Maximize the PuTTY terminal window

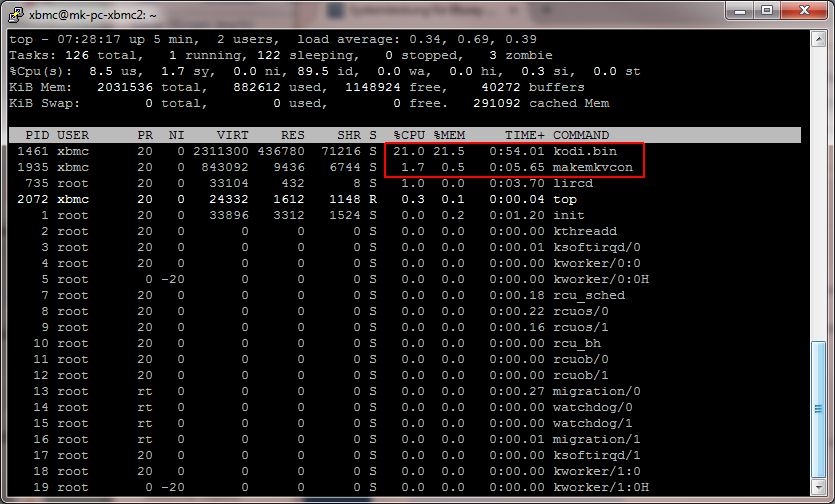tap(766, 11)
